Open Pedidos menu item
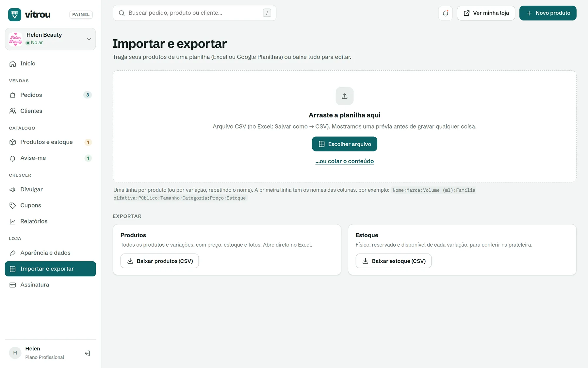588x368 pixels. click(50, 95)
